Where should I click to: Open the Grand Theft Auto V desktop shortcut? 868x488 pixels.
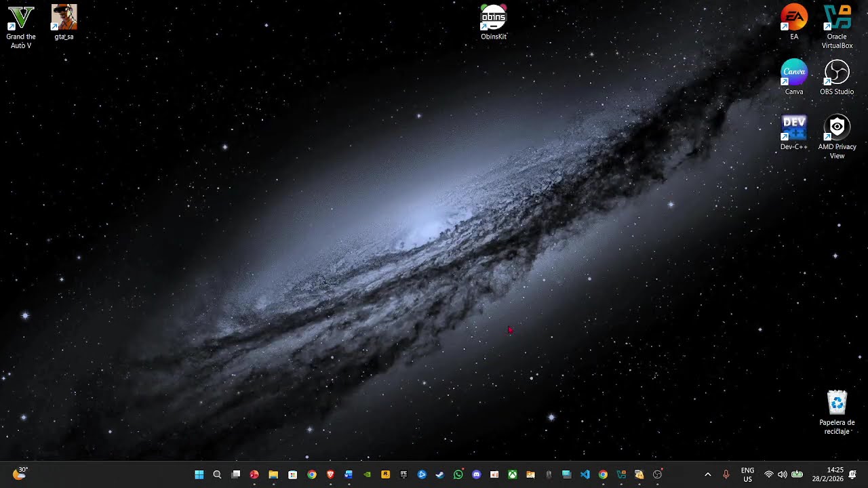tap(21, 27)
